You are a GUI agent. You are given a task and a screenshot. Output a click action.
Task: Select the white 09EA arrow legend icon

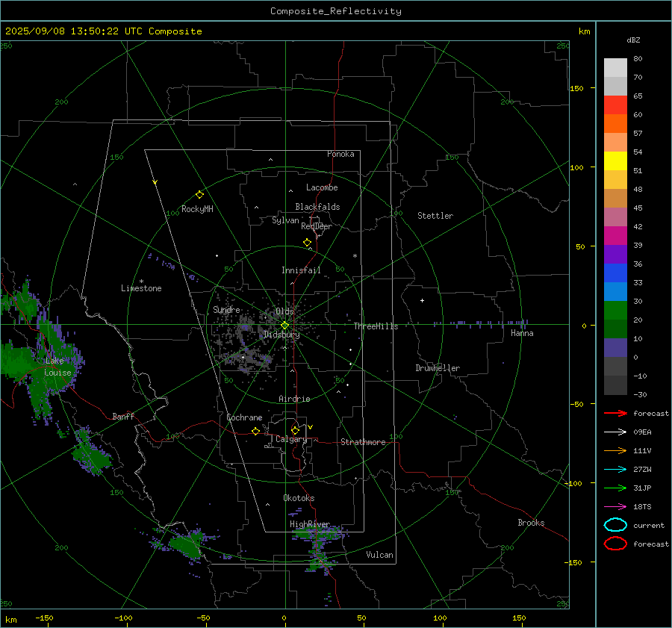(615, 432)
